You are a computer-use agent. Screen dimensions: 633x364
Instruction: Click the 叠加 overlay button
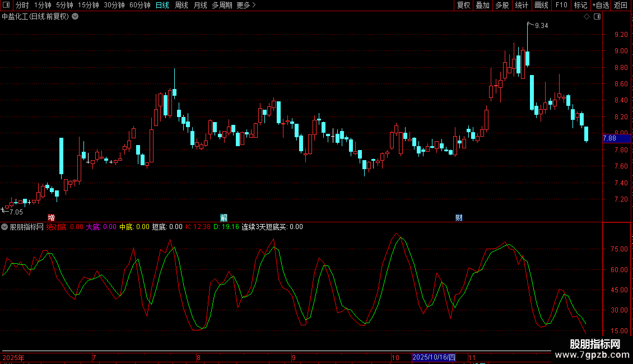tap(482, 5)
